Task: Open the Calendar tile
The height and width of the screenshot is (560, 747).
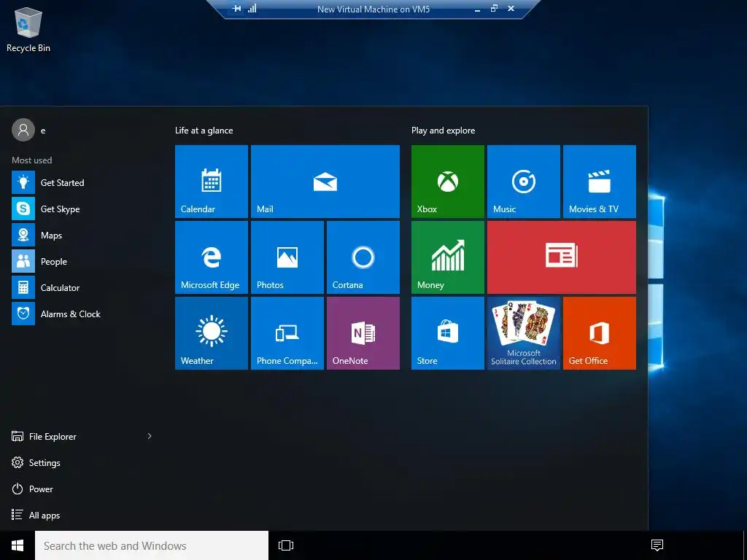Action: click(212, 182)
